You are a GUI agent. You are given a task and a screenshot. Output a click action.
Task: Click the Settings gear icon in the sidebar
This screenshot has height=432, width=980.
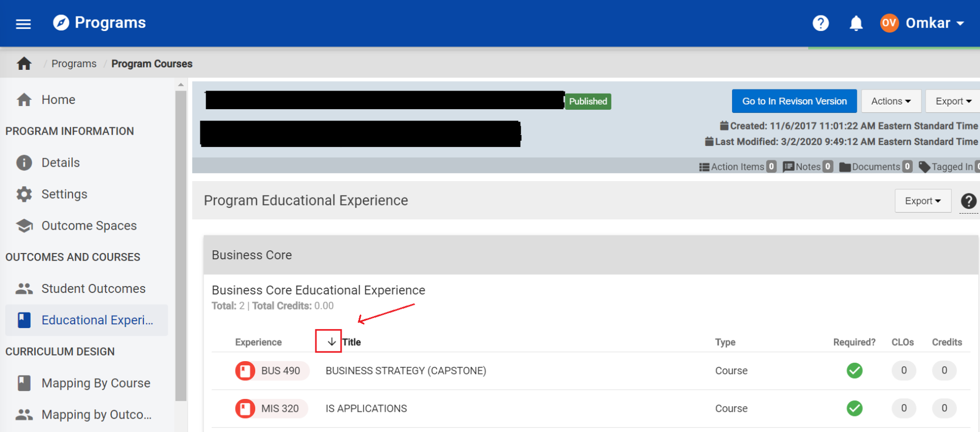tap(24, 194)
